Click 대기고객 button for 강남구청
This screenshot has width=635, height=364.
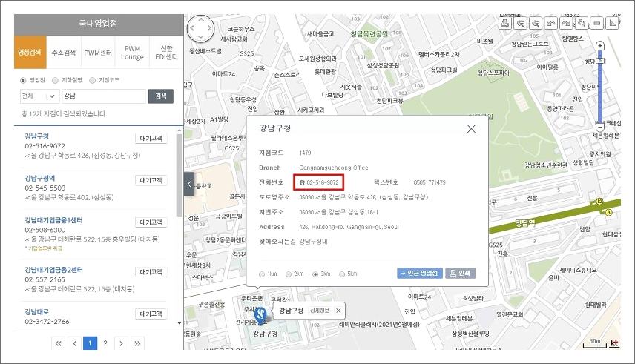(x=151, y=139)
